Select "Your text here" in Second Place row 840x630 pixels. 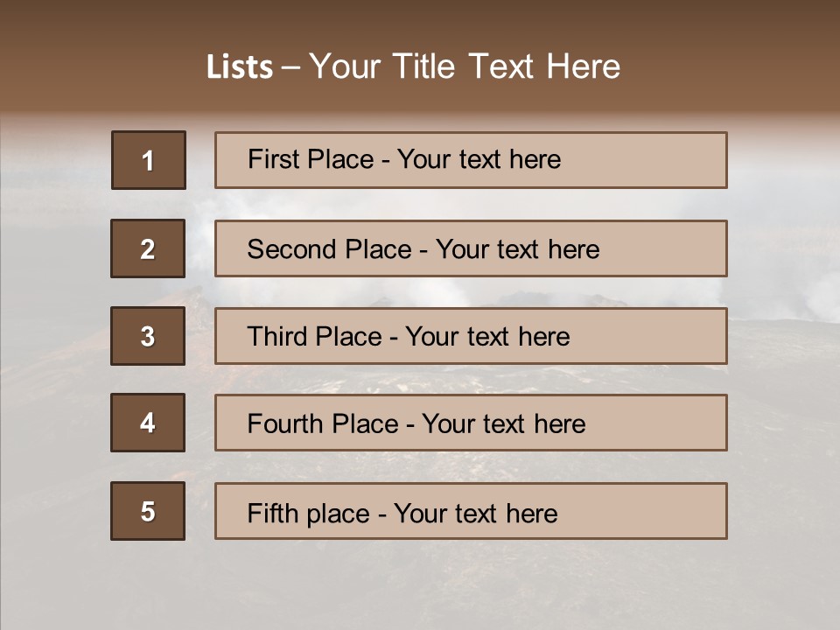(517, 249)
